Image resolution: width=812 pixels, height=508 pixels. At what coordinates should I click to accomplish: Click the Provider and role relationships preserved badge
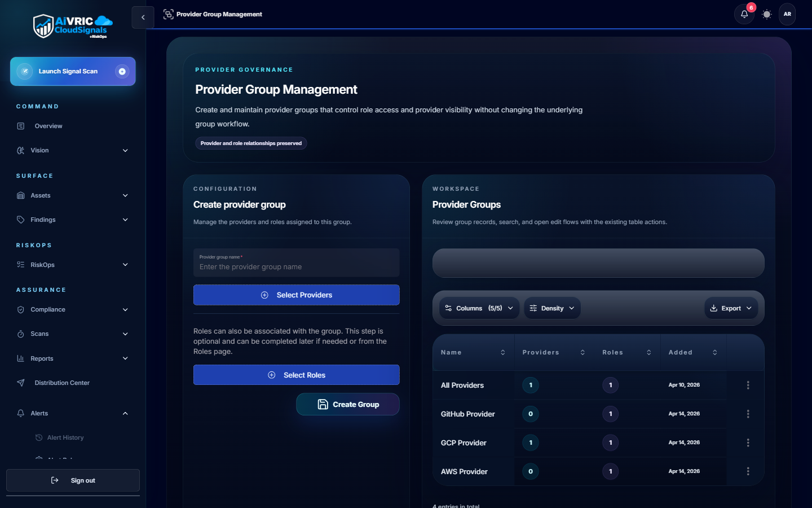click(x=251, y=143)
